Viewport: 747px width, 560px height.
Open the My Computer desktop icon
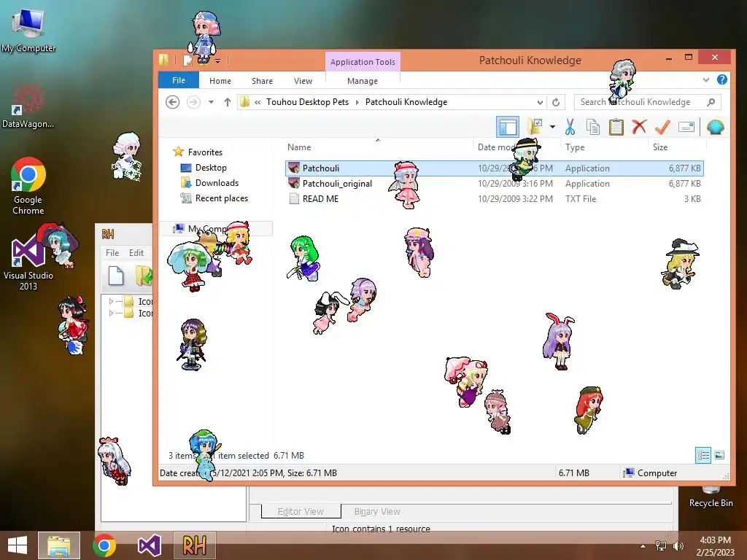click(x=28, y=30)
